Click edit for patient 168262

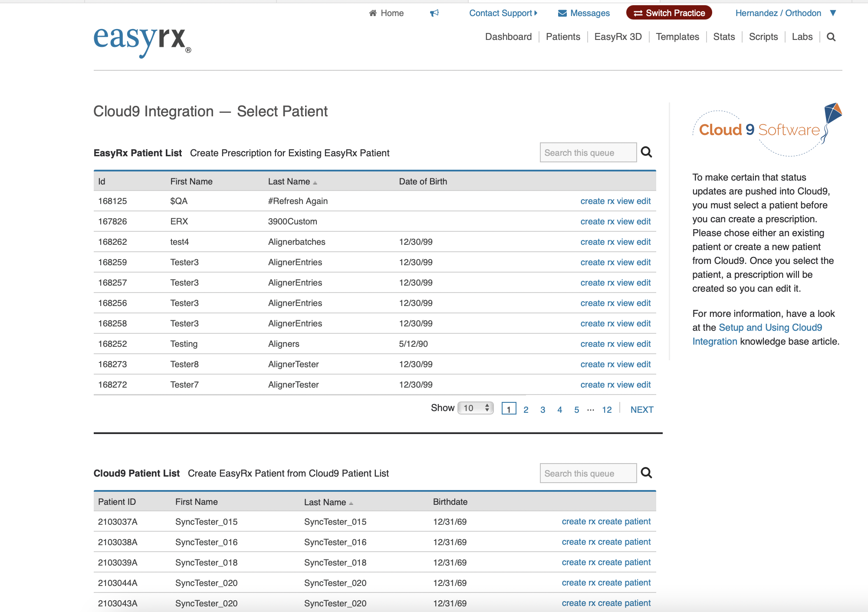coord(644,242)
